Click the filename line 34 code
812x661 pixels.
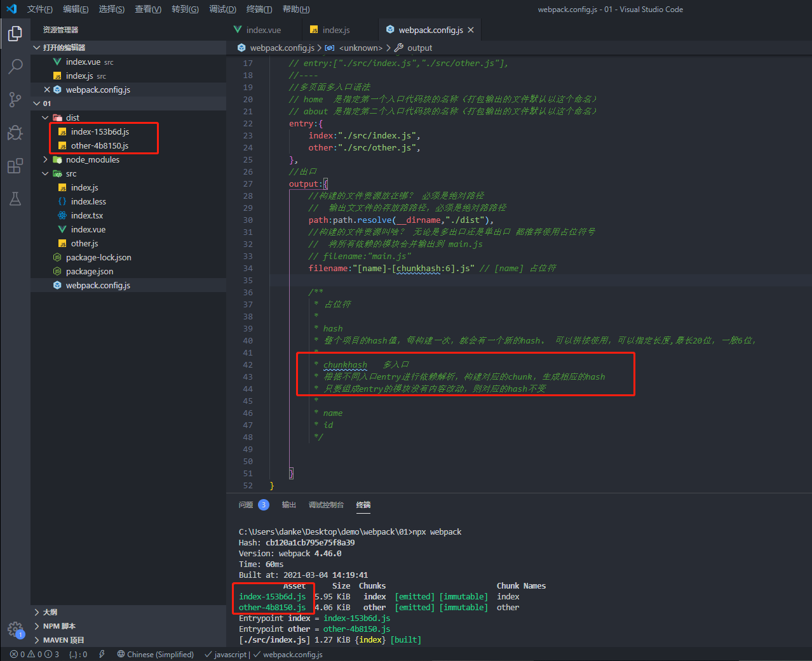[432, 268]
